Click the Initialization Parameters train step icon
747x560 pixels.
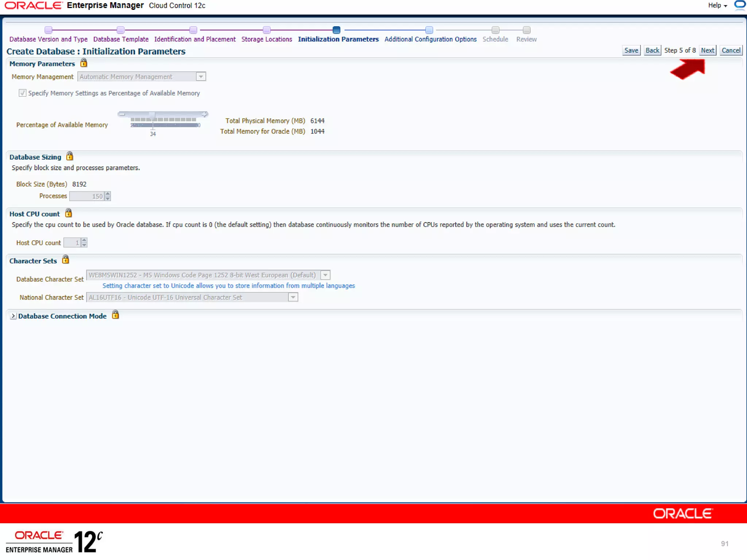click(336, 30)
